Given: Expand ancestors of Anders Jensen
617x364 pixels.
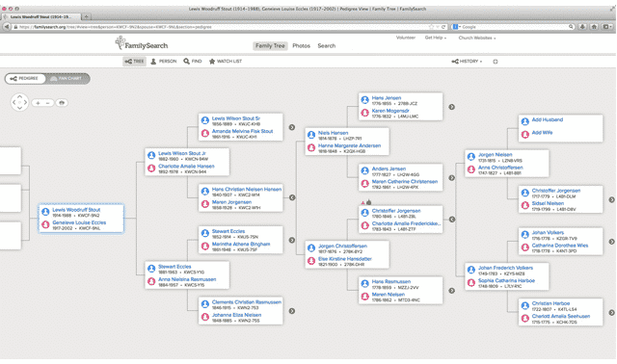Looking at the screenshot, I should (452, 178).
